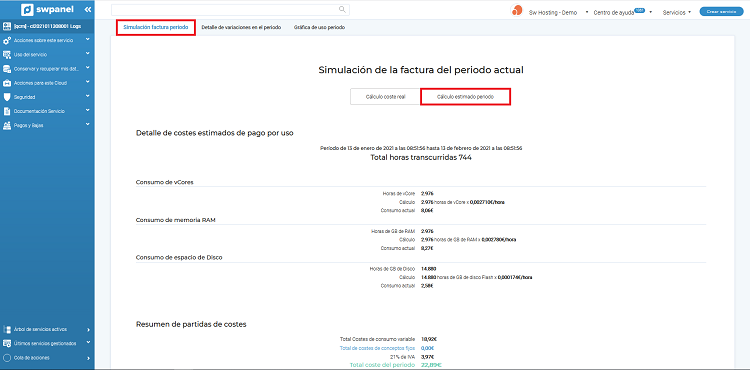Click the Acciones sobre este servicio menu label
The width and height of the screenshot is (750, 370).
pos(44,41)
